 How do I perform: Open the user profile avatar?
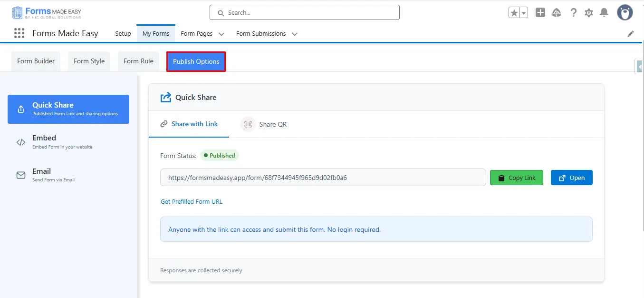tap(625, 13)
